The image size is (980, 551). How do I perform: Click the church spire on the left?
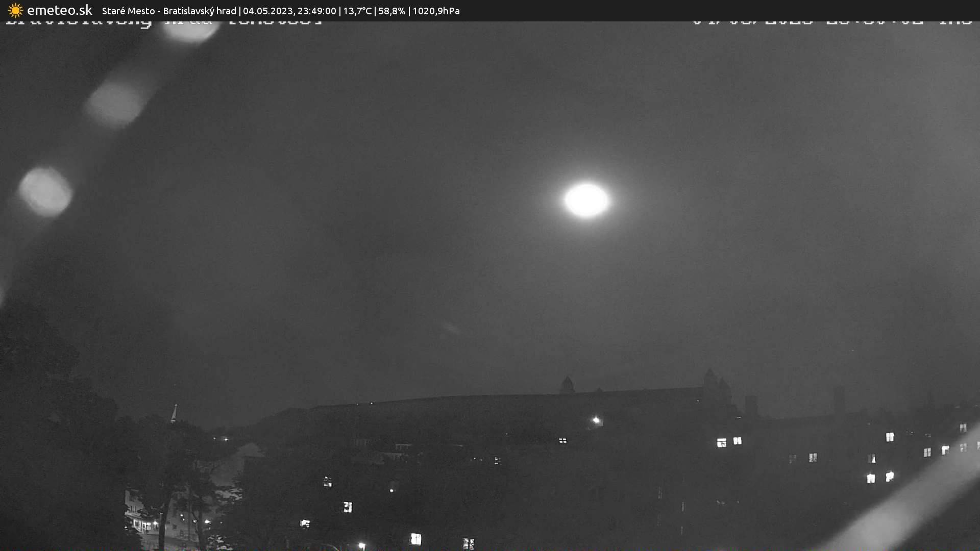pyautogui.click(x=174, y=413)
